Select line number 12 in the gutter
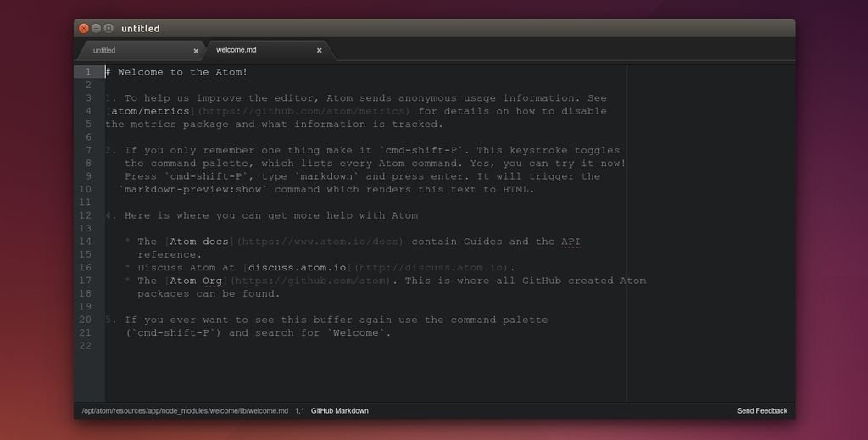 [86, 215]
